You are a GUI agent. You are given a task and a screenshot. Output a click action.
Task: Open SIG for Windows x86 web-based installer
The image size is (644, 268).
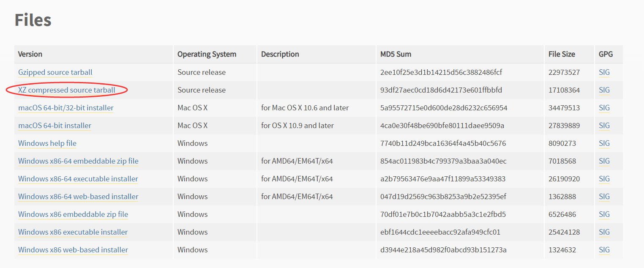tap(604, 250)
